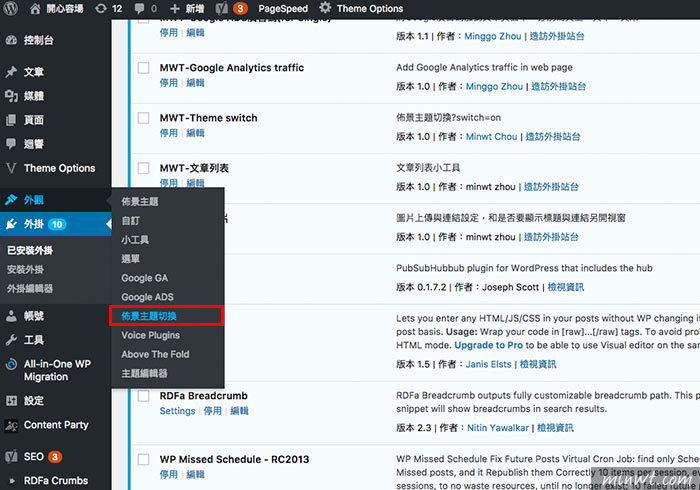700x490 pixels.
Task: Click Upgrade to Pro link
Action: pos(488,345)
